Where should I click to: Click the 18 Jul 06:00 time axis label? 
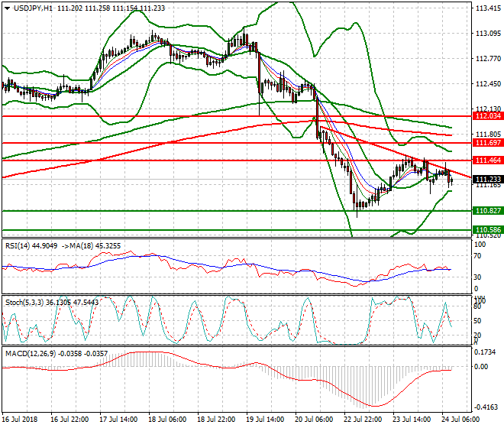167,420
